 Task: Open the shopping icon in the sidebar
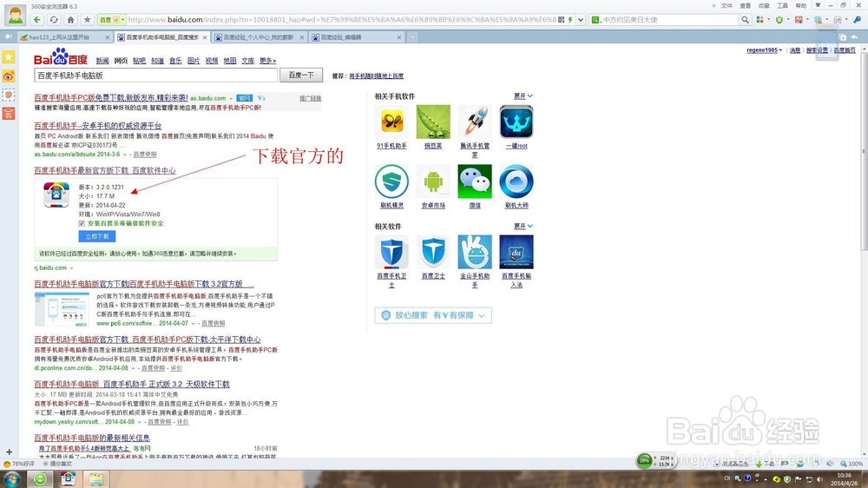(x=9, y=114)
